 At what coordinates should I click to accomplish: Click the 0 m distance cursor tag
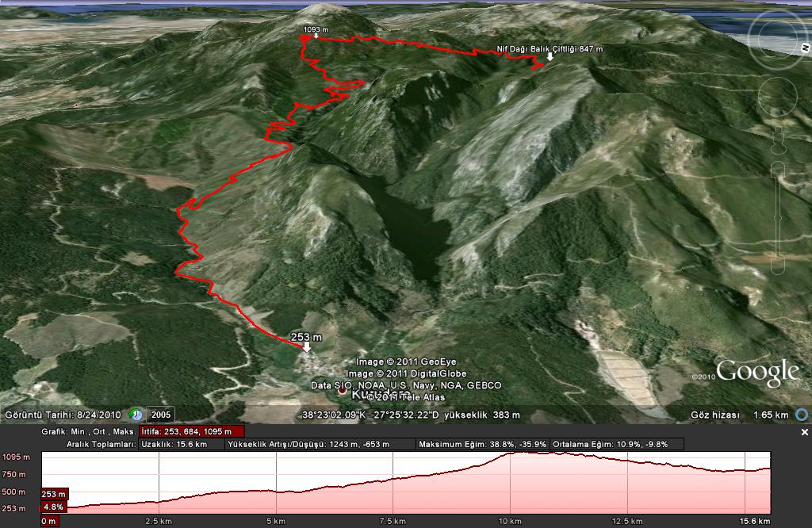coord(49,521)
